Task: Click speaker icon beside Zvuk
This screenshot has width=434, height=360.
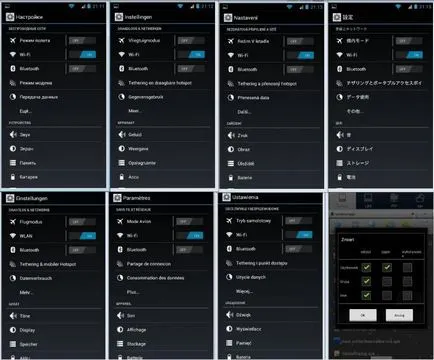Action: click(231, 135)
